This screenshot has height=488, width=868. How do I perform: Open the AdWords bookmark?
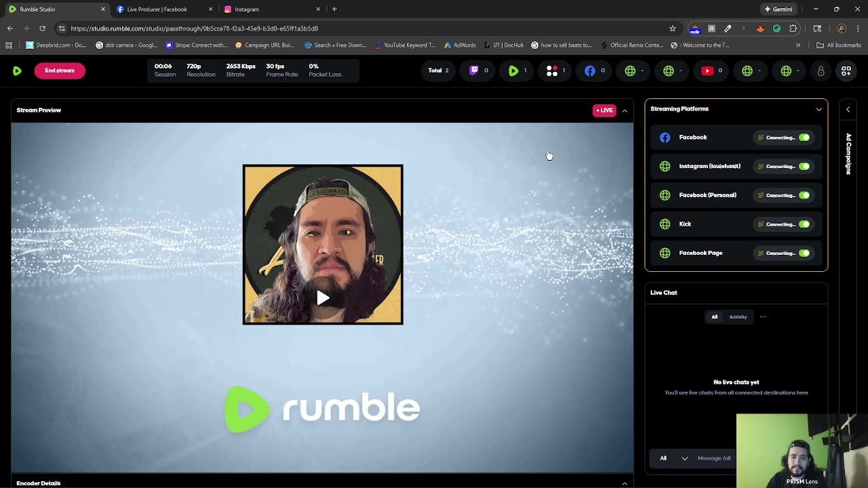point(460,45)
